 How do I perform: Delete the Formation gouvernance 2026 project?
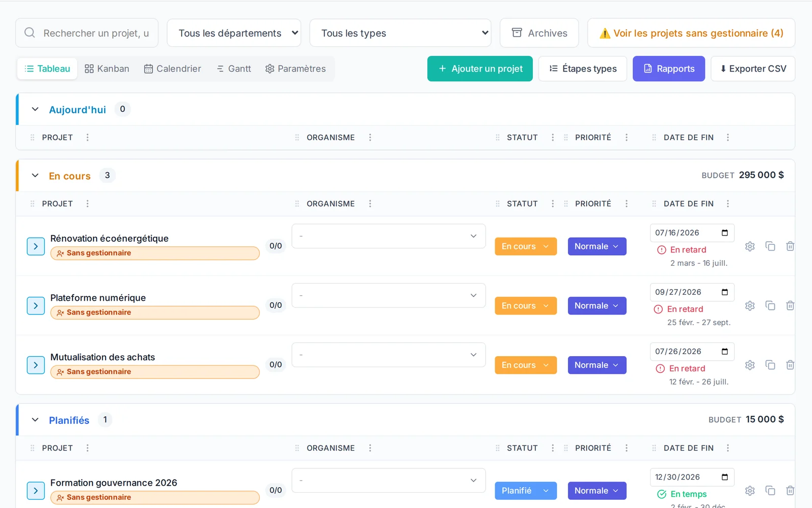(x=790, y=491)
